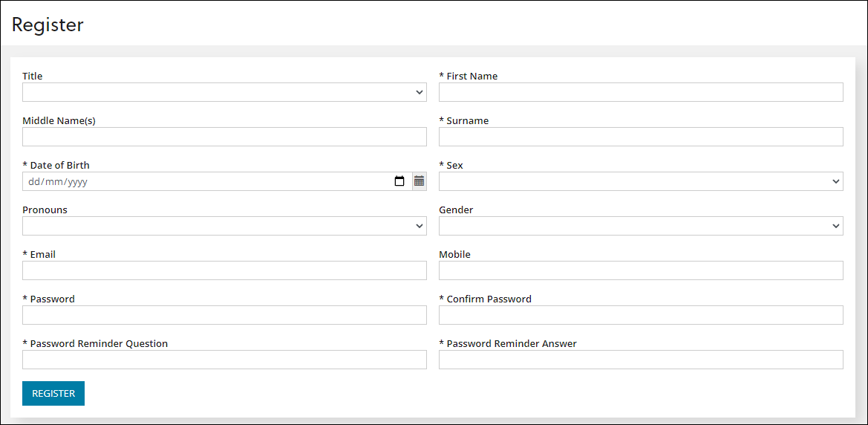This screenshot has width=868, height=425.
Task: Click the Register page heading
Action: point(48,25)
